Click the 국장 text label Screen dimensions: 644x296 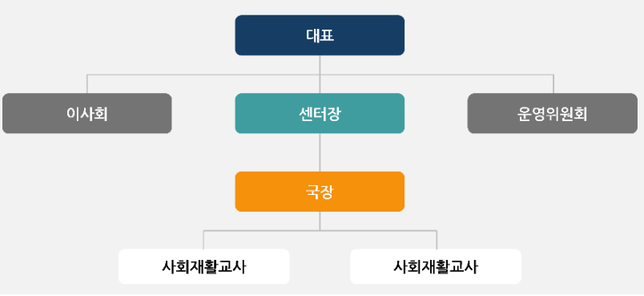pyautogui.click(x=320, y=192)
